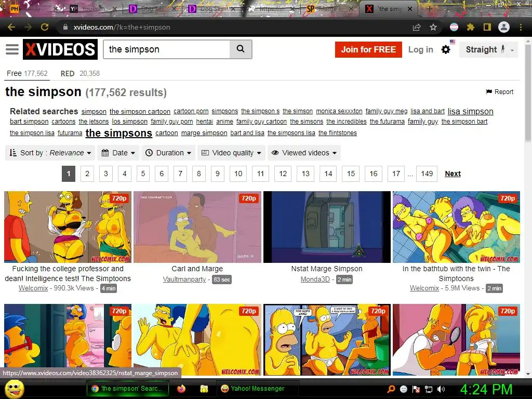
Task: Open the Vaultmanparty uploader link
Action: [184, 279]
